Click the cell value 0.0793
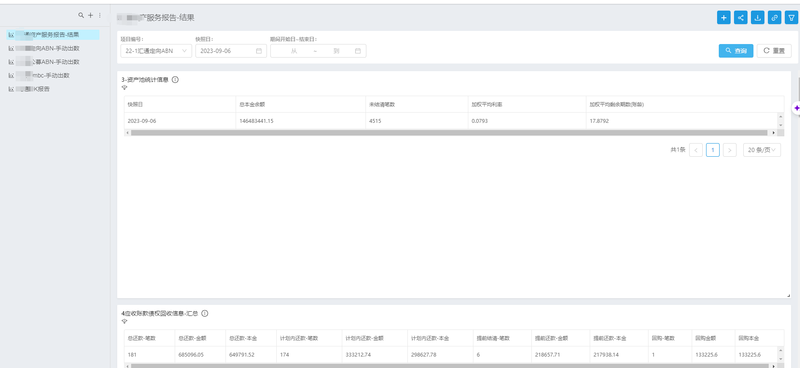Image resolution: width=800 pixels, height=368 pixels. click(x=480, y=121)
